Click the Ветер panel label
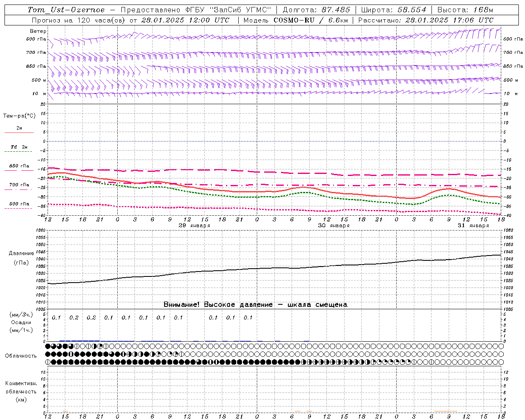Viewport: 525px width, 420px height. [x=38, y=31]
